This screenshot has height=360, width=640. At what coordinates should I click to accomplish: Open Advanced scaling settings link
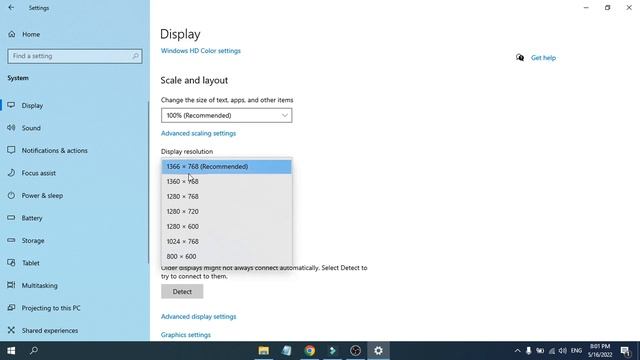(x=198, y=133)
